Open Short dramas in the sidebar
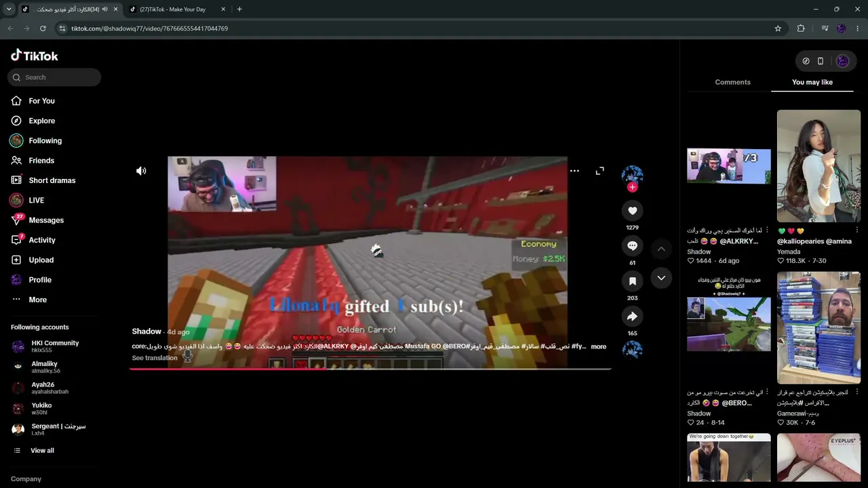 click(52, 180)
